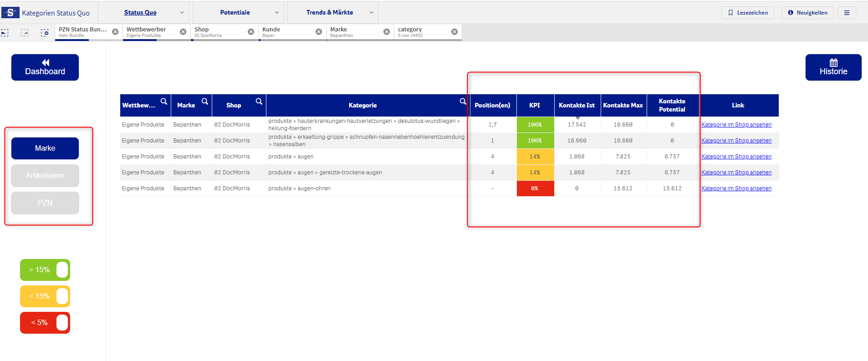Toggle the green > 15% filter
868x361 pixels.
tap(45, 270)
